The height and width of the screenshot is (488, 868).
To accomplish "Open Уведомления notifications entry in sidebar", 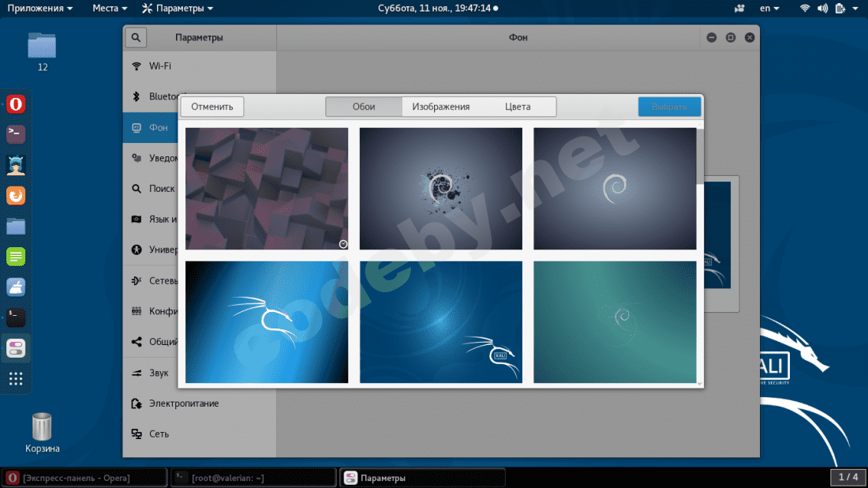I will point(151,159).
